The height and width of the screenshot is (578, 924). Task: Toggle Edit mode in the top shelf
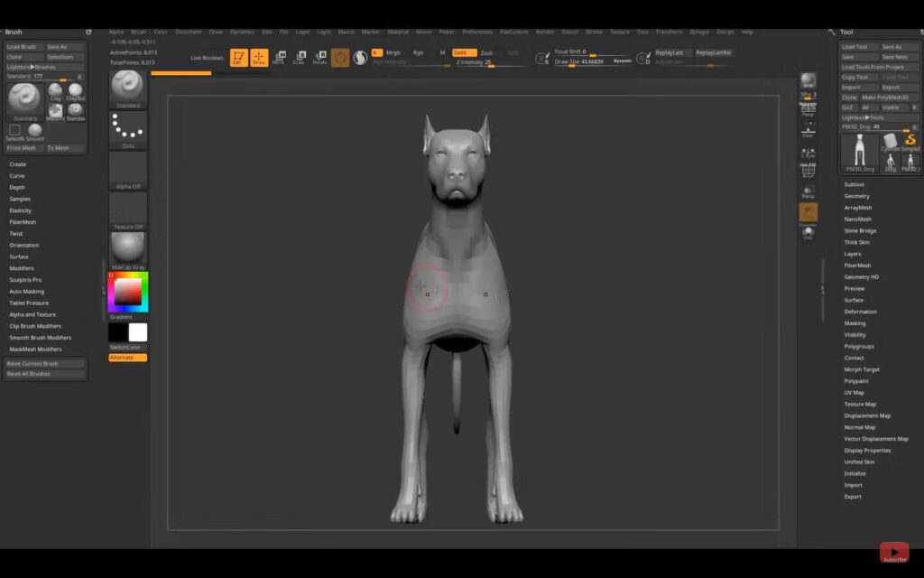(x=239, y=55)
